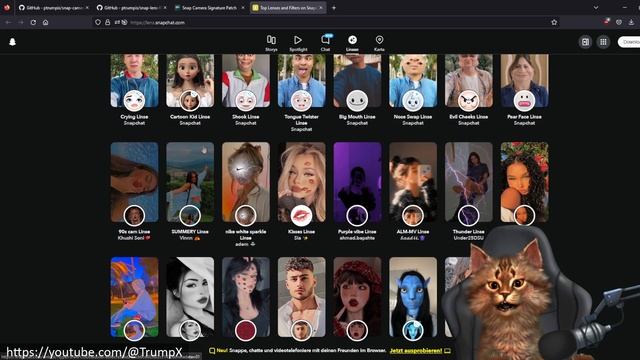Image resolution: width=640 pixels, height=360 pixels.
Task: Click the Big Mouth Linse title text
Action: (x=357, y=117)
